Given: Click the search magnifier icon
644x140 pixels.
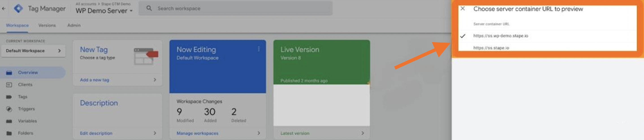Looking at the screenshot, I should pos(149,8).
